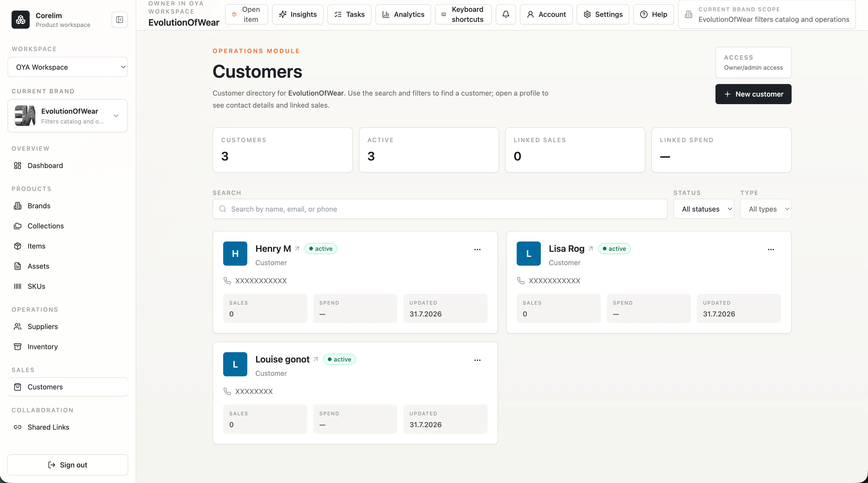Open Items in the sidebar
This screenshot has width=868, height=483.
tap(67, 246)
